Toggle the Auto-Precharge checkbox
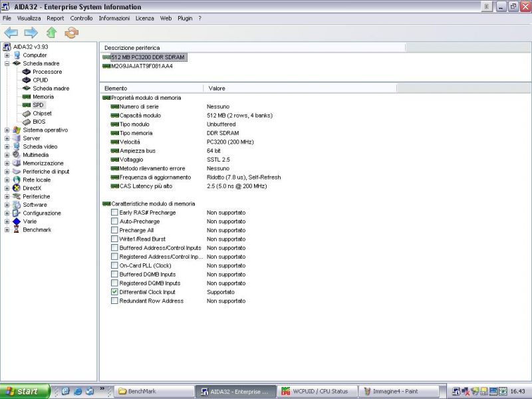 114,221
